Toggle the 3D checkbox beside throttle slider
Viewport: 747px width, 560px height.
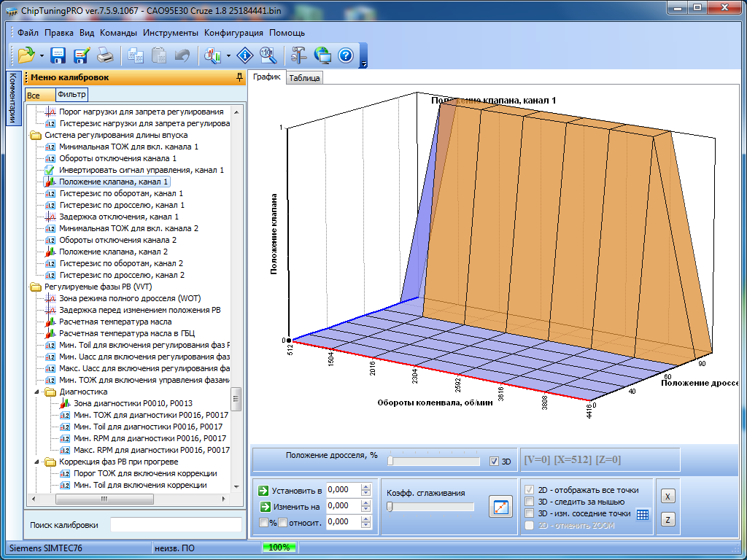coord(495,462)
